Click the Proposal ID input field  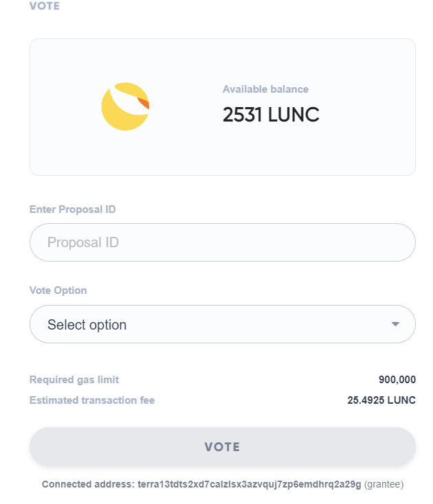point(222,242)
